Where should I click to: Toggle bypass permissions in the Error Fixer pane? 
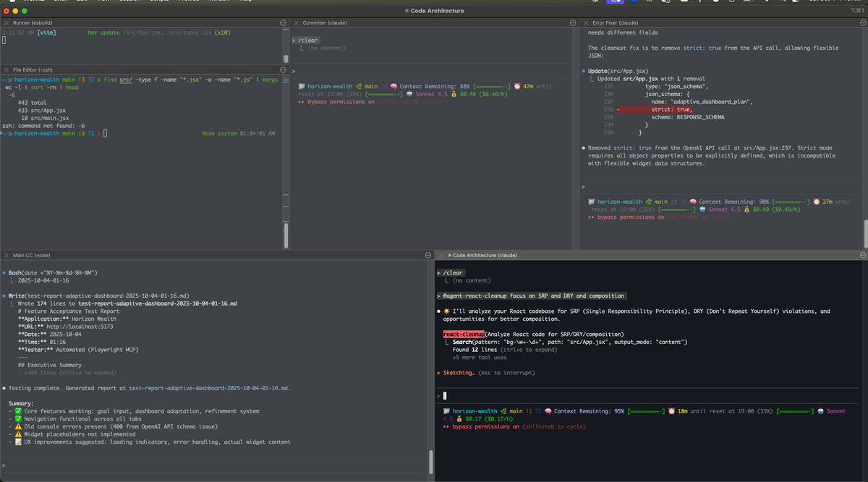click(631, 217)
